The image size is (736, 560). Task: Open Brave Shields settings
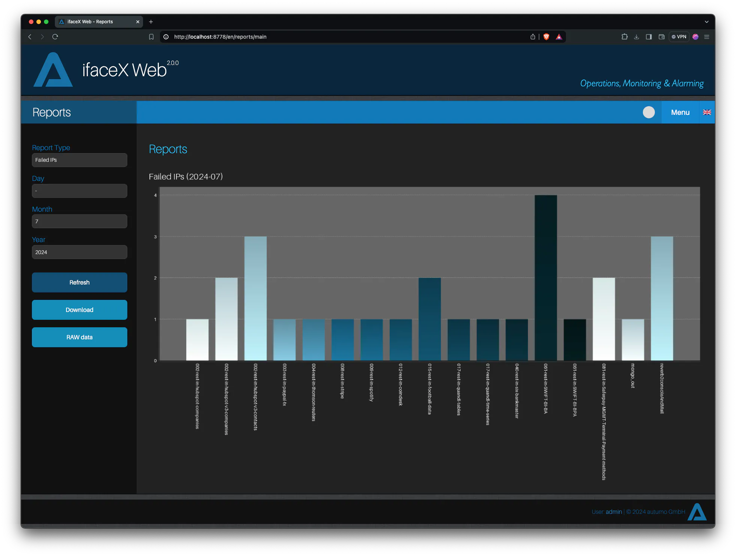[x=546, y=37]
